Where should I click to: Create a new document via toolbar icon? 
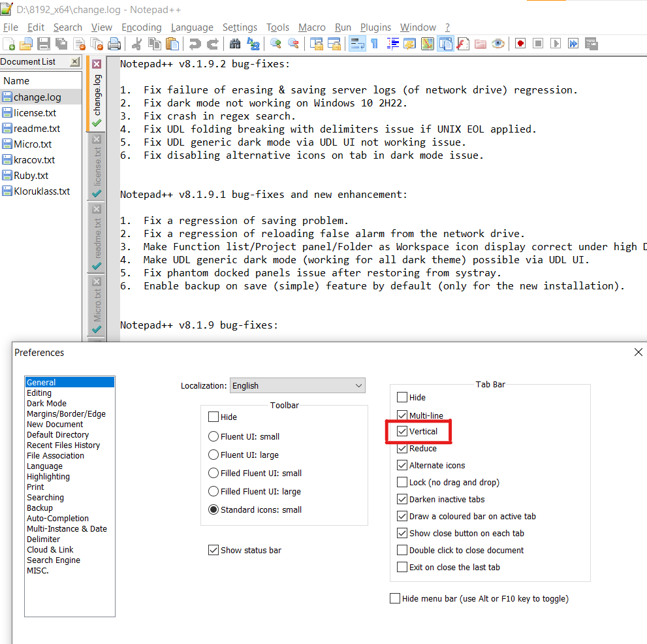(8, 44)
